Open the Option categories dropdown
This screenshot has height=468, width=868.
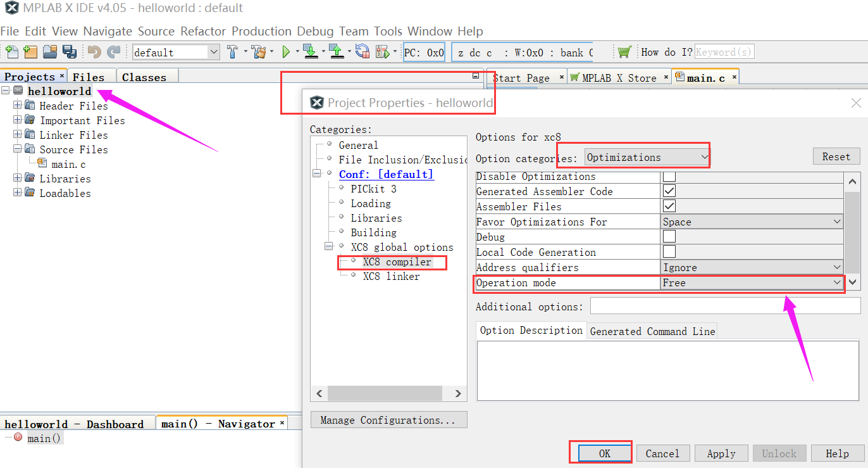[647, 157]
